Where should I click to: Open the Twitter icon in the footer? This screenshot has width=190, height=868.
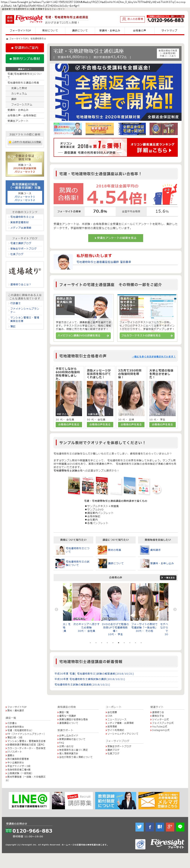pos(139,827)
